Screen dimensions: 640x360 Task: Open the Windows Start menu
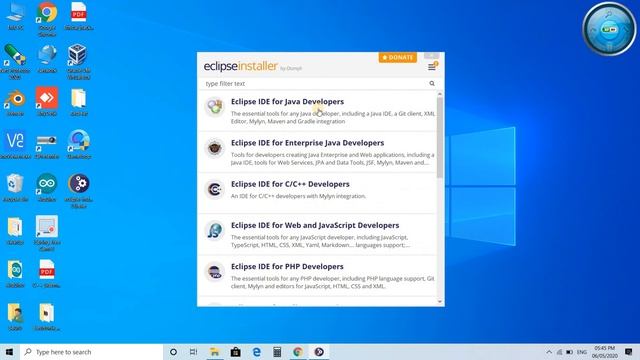[10, 352]
